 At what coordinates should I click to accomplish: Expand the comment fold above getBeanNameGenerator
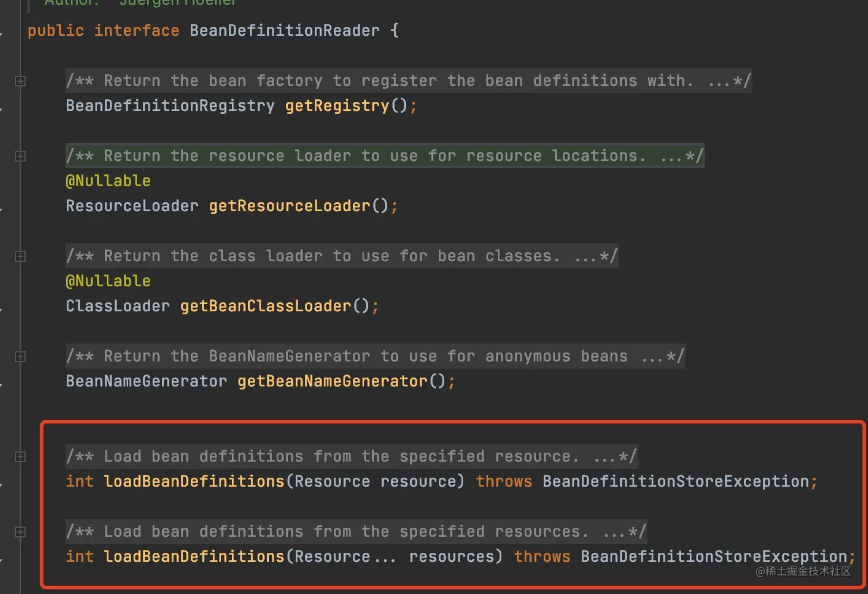[x=20, y=356]
